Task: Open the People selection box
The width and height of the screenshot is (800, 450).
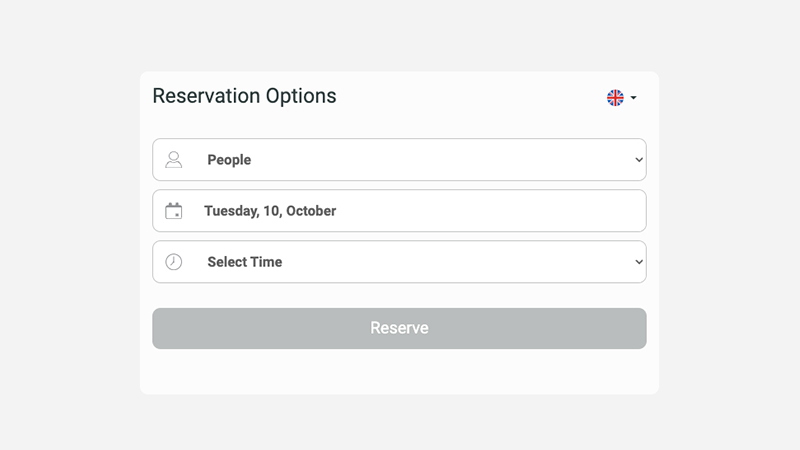Action: [399, 160]
